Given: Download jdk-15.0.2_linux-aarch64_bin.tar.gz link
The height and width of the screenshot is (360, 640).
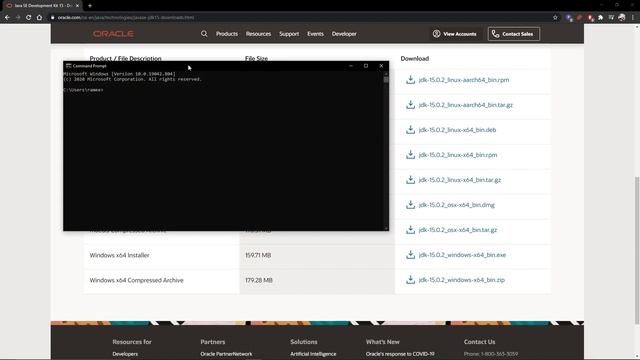Looking at the screenshot, I should (465, 105).
